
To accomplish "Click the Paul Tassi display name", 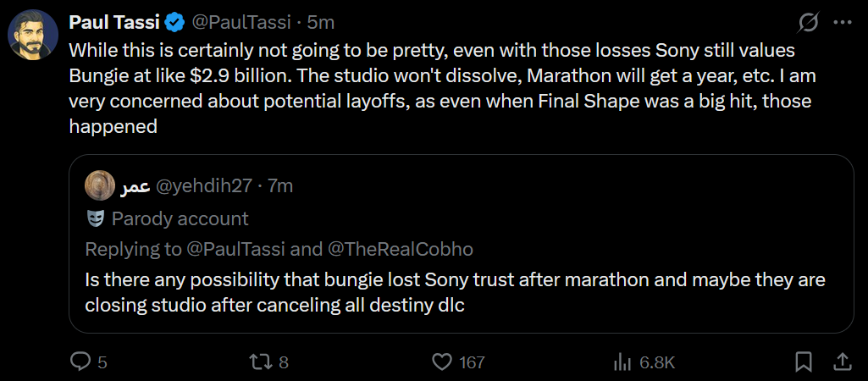I will pos(114,23).
